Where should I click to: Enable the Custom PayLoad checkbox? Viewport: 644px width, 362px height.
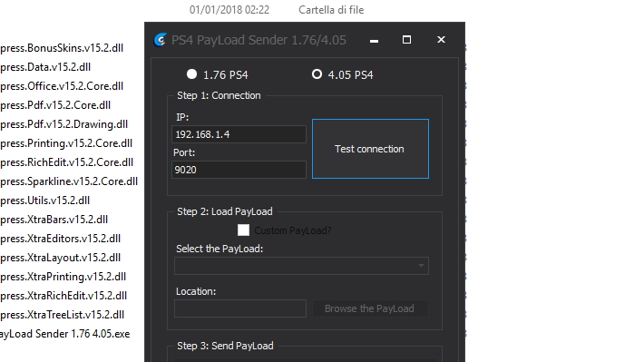tap(244, 230)
